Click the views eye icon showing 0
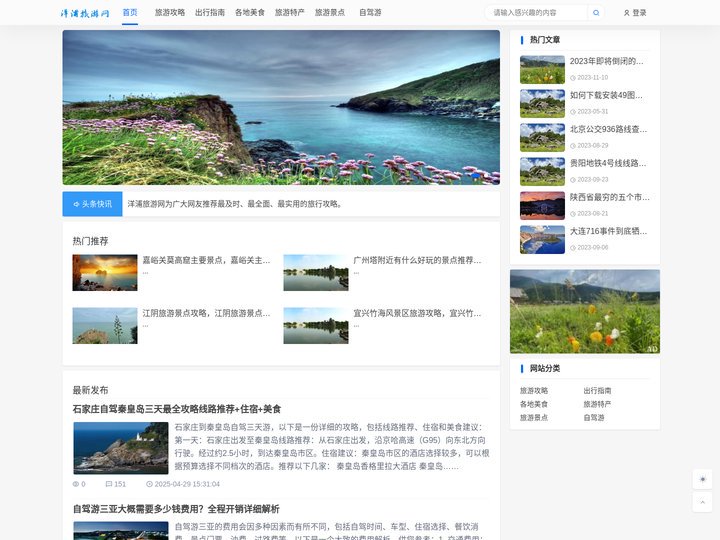Screen dimensions: 720x540 click(76, 484)
